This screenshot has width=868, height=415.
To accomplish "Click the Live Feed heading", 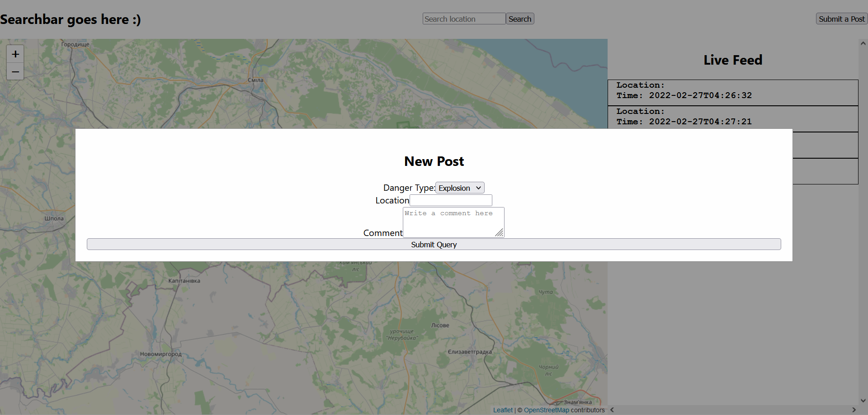I will [x=732, y=60].
